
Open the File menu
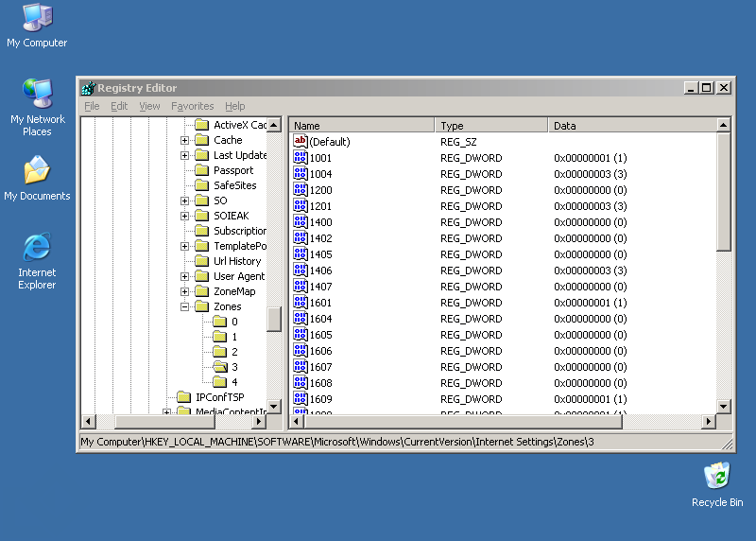[92, 106]
